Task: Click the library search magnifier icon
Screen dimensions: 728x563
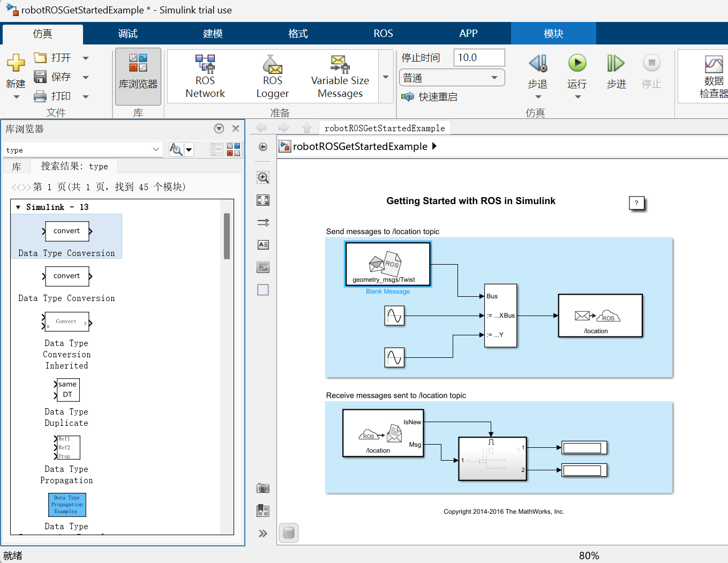Action: 176,149
